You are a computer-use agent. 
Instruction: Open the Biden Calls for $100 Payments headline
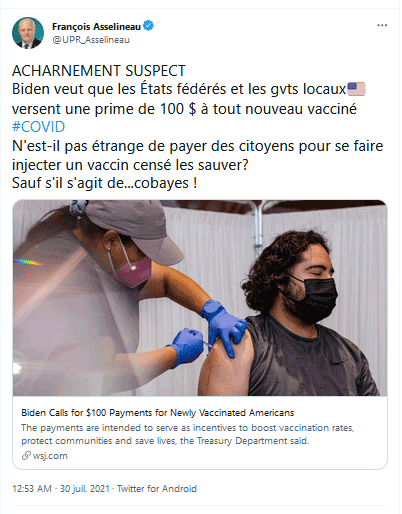coord(158,413)
